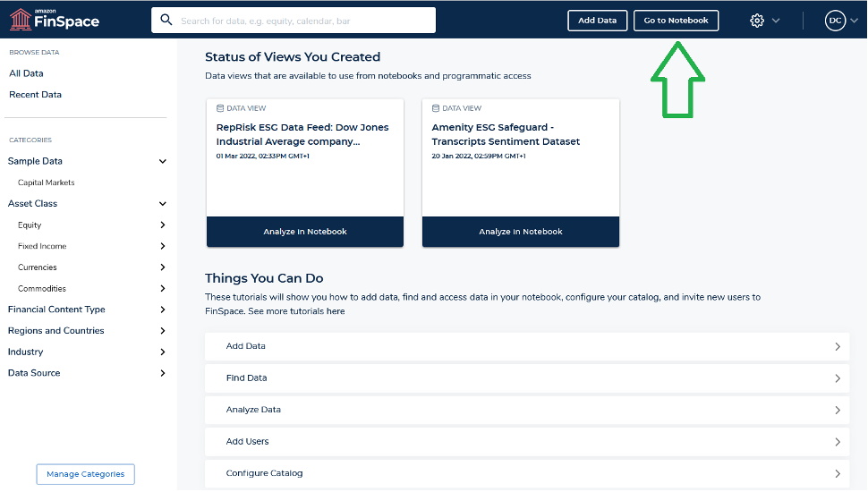Click the data view icon on Amenity card
Viewport: 868px width, 492px height.
(436, 108)
